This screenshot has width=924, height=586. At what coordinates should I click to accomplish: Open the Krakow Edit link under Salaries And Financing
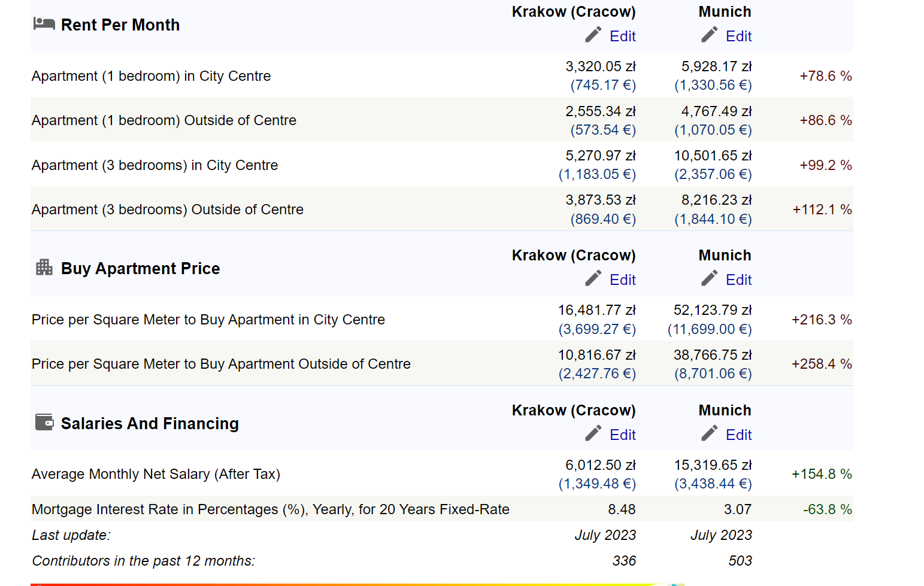(622, 435)
